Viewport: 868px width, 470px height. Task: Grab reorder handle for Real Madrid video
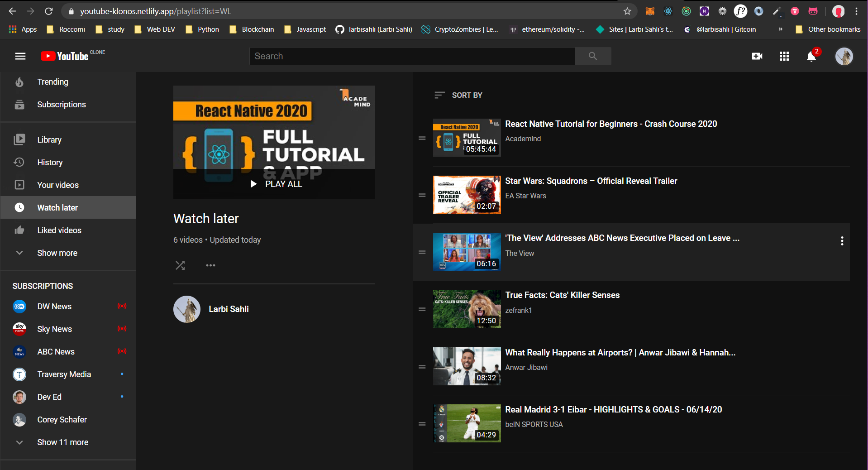coord(422,424)
